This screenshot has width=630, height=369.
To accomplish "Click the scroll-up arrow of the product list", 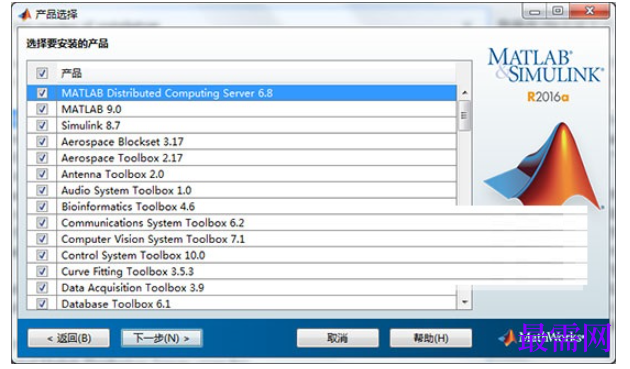I will (464, 93).
